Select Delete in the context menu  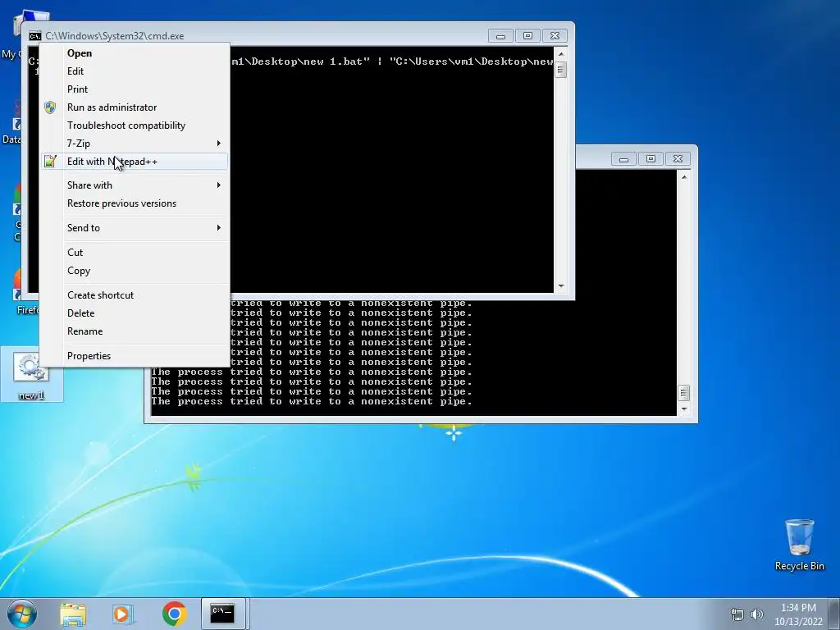[x=135, y=313]
